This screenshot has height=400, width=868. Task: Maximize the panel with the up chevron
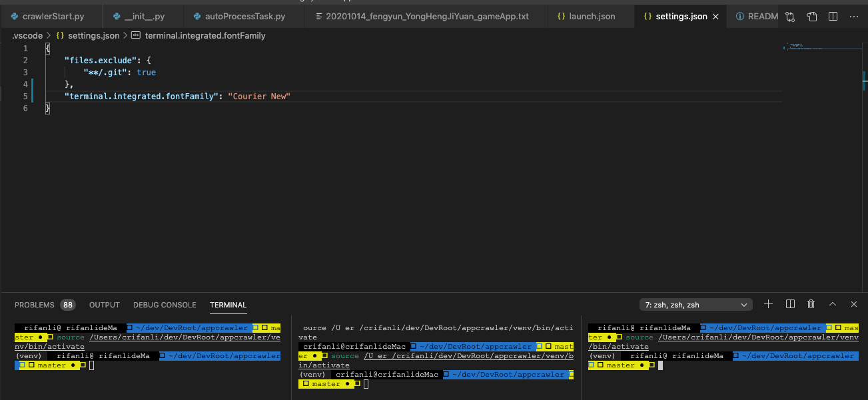(832, 304)
